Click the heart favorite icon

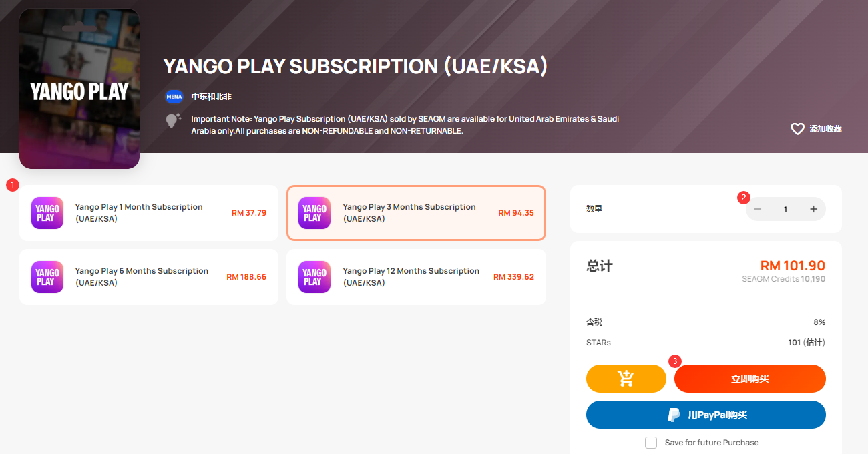[x=797, y=129]
